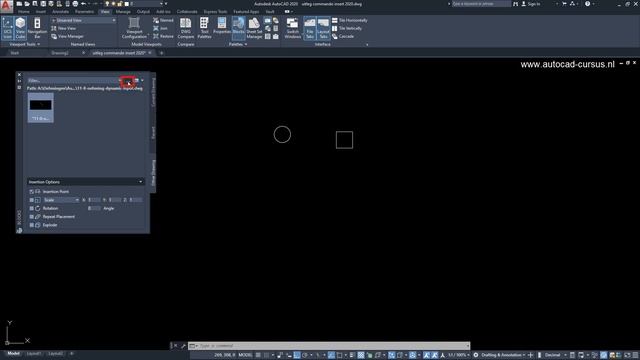Open the Annotate ribbon tab

click(60, 12)
